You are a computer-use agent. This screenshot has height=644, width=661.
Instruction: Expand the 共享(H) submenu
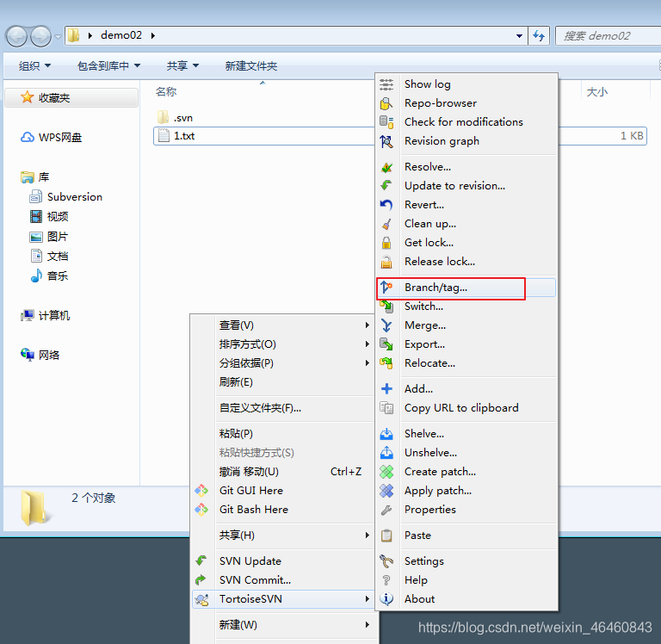283,536
